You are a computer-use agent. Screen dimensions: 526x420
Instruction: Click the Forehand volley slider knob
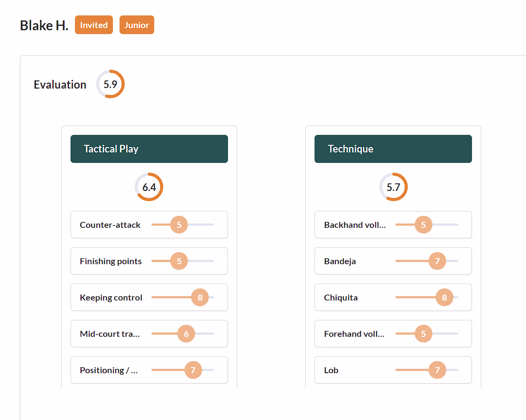pyautogui.click(x=423, y=334)
